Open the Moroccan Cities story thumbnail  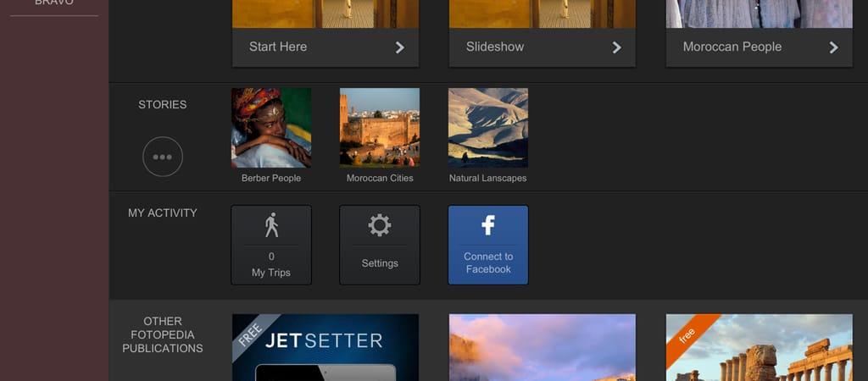click(379, 128)
